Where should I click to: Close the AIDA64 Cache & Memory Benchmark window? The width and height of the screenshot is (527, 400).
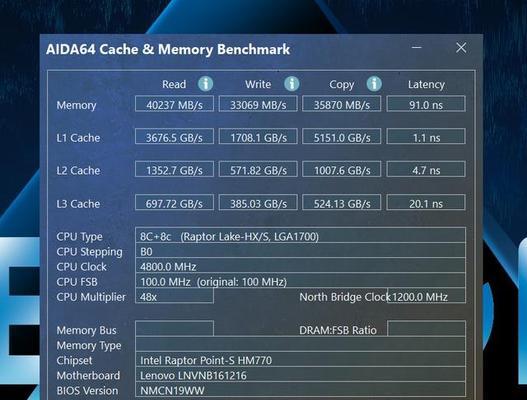(461, 47)
